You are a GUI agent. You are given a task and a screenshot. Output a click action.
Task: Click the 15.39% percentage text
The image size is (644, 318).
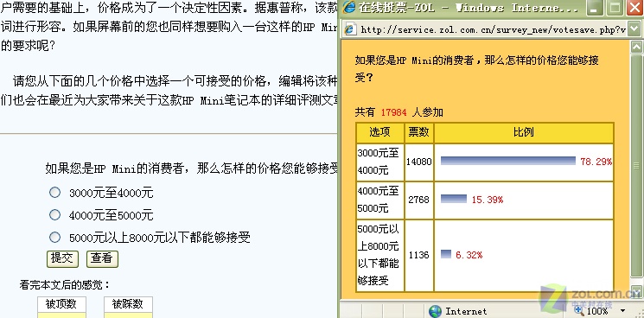pos(488,200)
